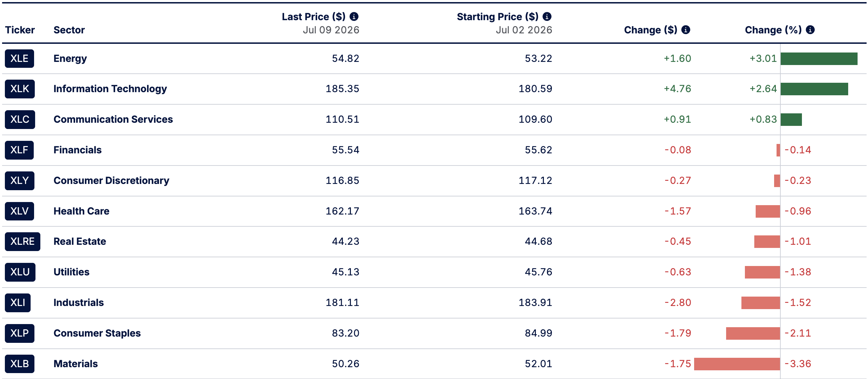The height and width of the screenshot is (379, 868).
Task: Click the Communication Services sector name
Action: pos(113,119)
